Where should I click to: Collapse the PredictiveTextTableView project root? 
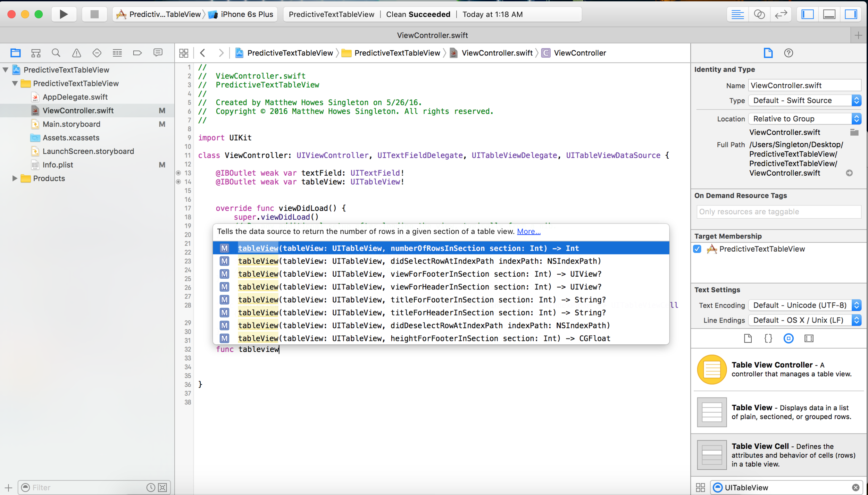tap(6, 70)
